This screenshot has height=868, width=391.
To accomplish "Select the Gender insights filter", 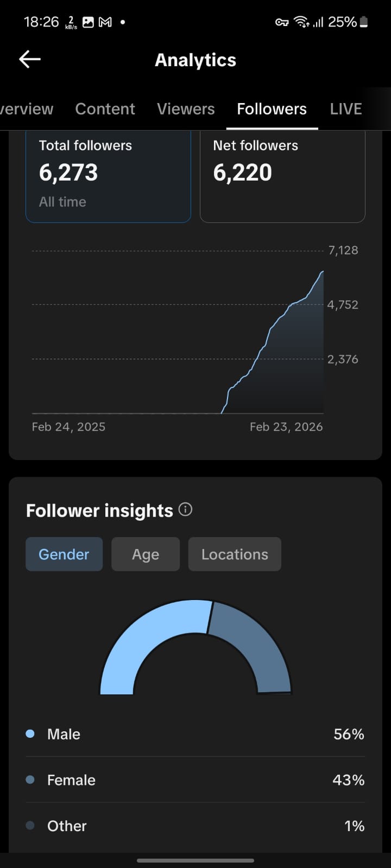I will click(64, 554).
